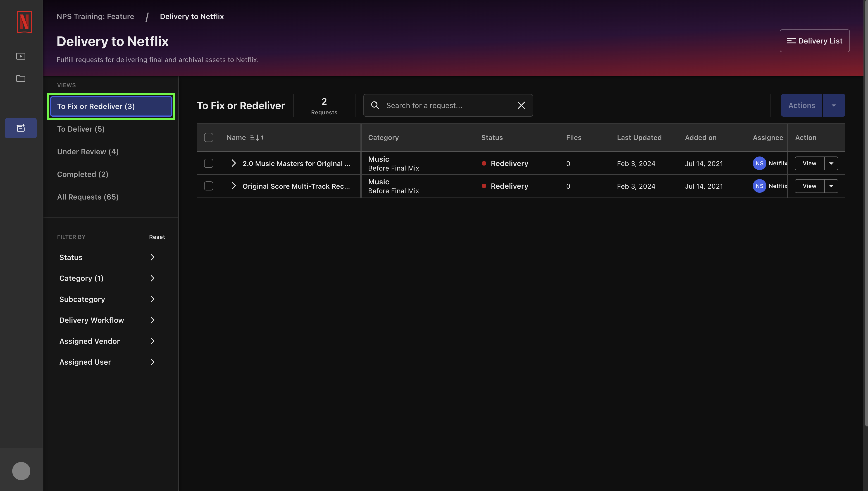Switch to the Completed (2) view
Viewport: 868px width, 491px height.
(83, 174)
